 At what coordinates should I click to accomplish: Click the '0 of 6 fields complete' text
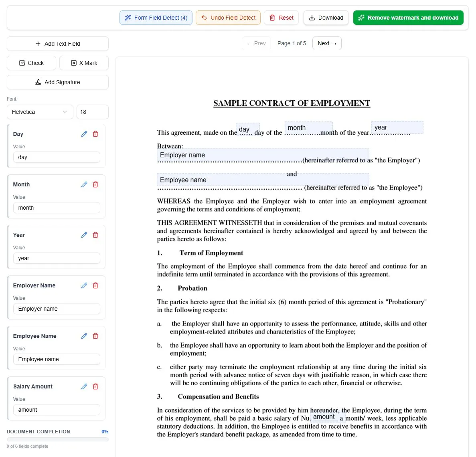27,446
